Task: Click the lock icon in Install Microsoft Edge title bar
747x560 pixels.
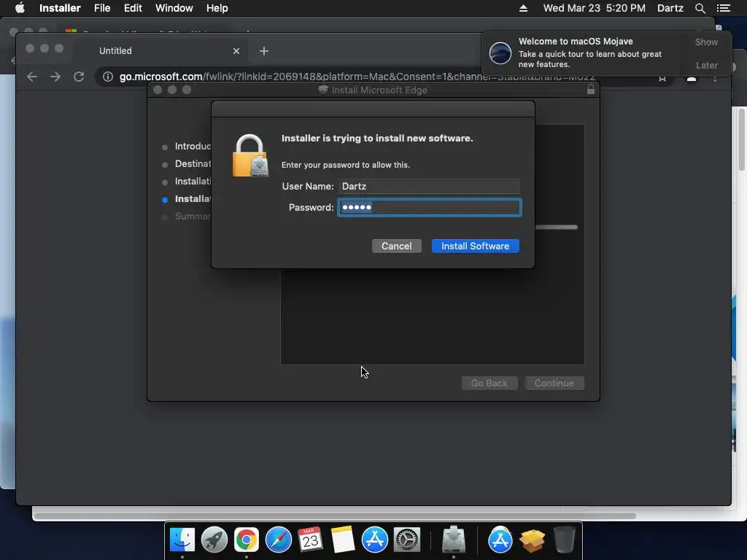Action: point(591,90)
